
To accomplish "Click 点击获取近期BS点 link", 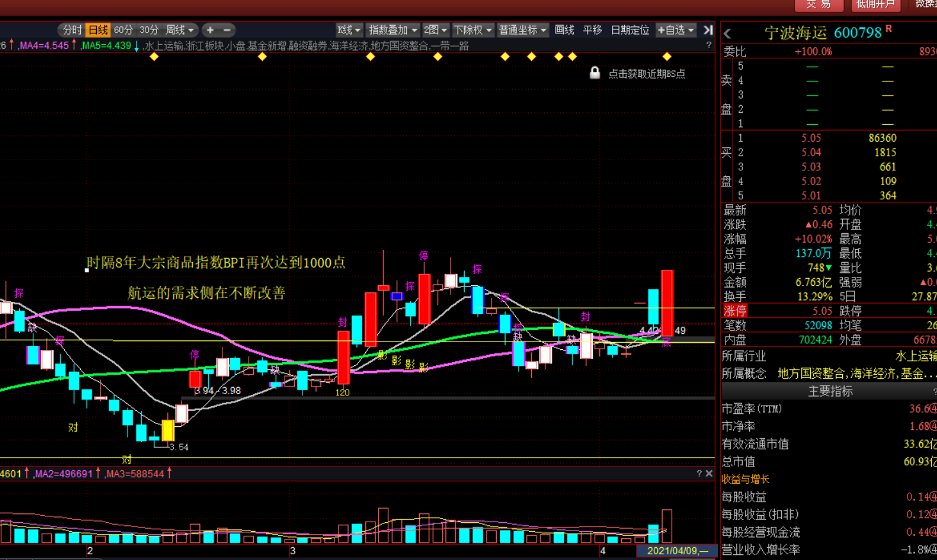I will [x=647, y=74].
